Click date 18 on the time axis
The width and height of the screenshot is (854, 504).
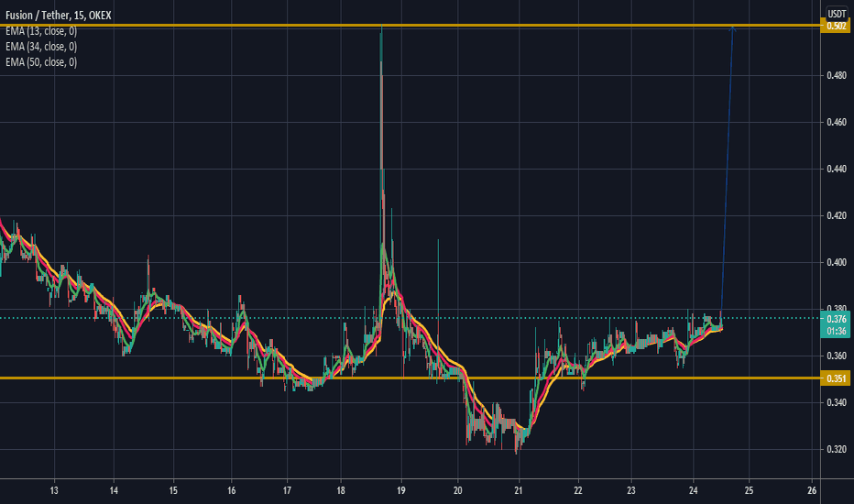point(341,490)
